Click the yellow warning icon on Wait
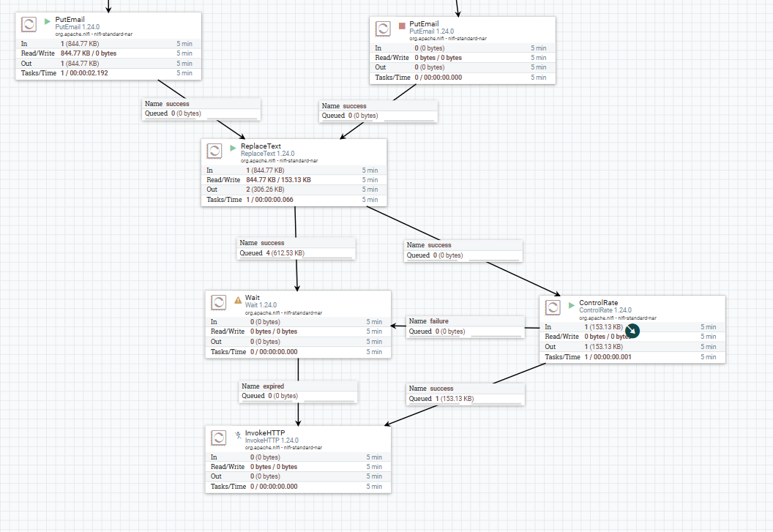Screen dimensions: 773x532 point(238,300)
